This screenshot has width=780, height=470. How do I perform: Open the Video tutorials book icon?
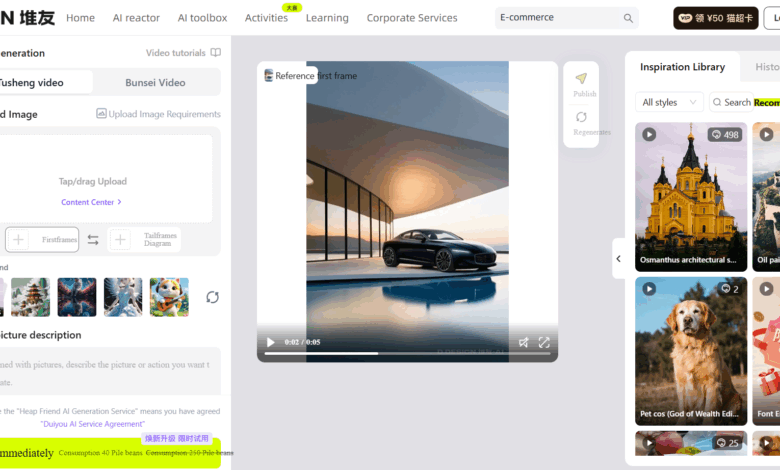click(216, 53)
